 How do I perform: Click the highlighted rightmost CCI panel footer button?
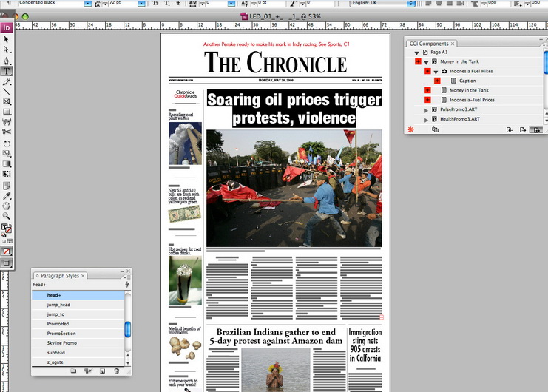[536, 130]
